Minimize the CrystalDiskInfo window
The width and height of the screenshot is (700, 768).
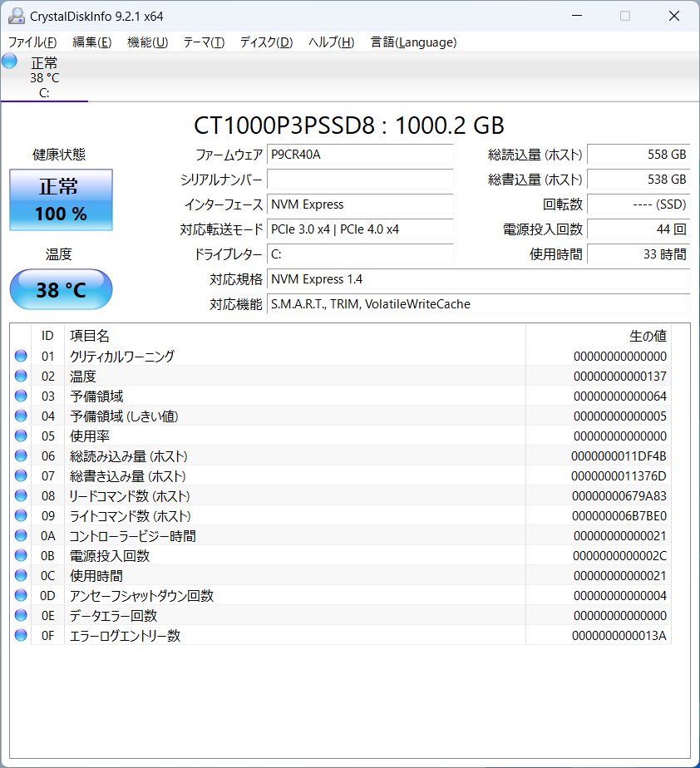coord(577,16)
